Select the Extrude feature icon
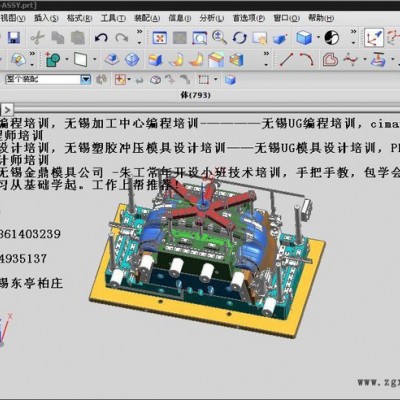The width and height of the screenshot is (400, 400). pyautogui.click(x=112, y=60)
